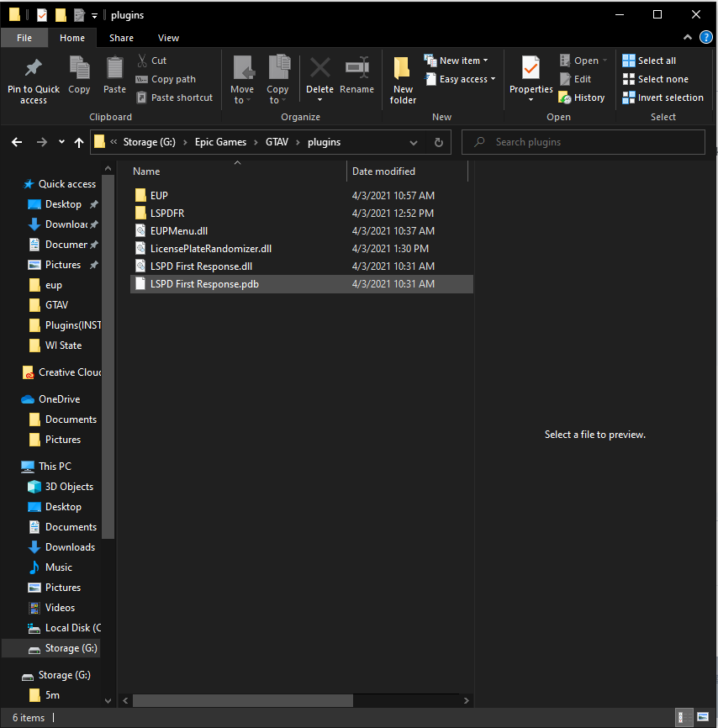Viewport: 718px width, 728px height.
Task: Choose Copy path in the ribbon
Action: (166, 79)
